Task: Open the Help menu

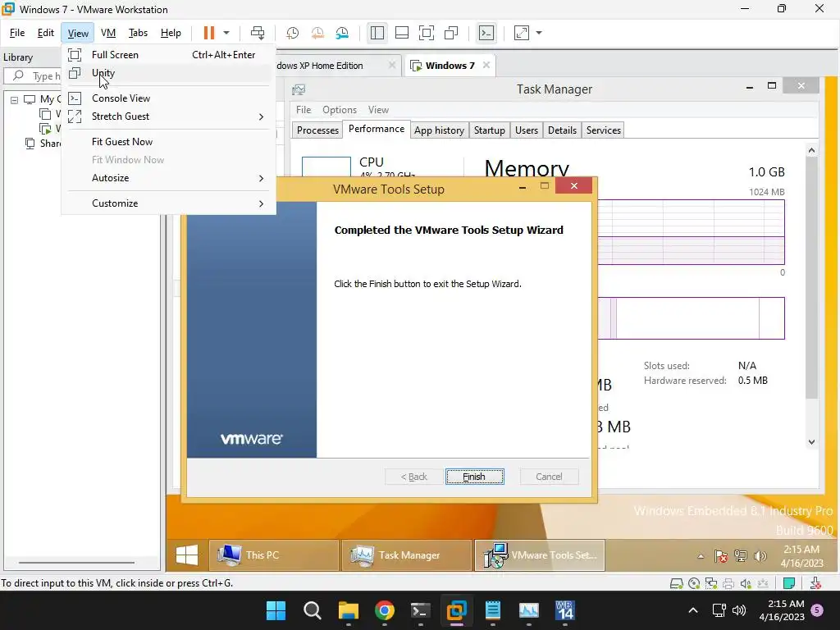Action: [171, 33]
